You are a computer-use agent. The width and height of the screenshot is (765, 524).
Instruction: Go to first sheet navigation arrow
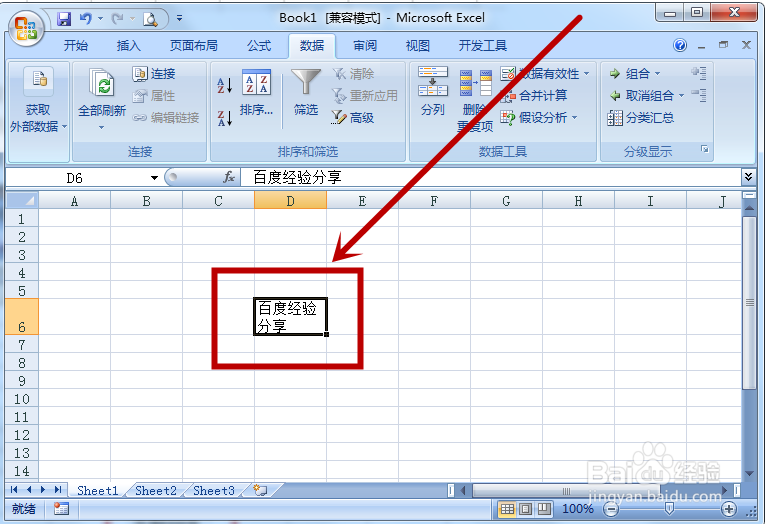pyautogui.click(x=14, y=489)
